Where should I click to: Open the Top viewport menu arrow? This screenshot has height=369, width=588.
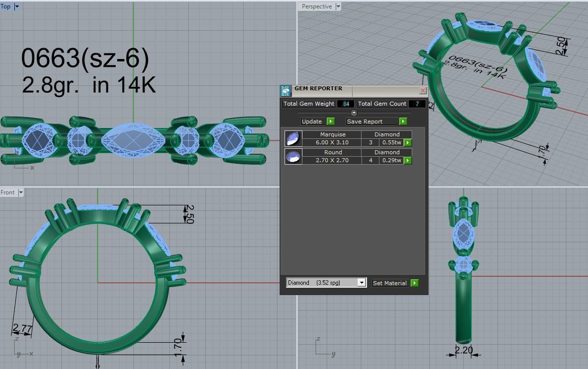tap(16, 6)
